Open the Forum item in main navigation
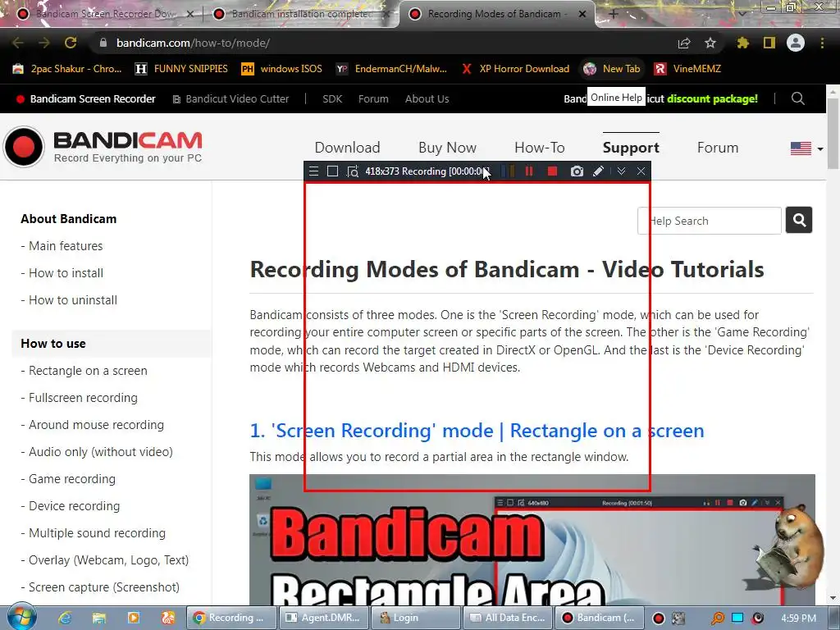The width and height of the screenshot is (840, 630). (x=718, y=148)
